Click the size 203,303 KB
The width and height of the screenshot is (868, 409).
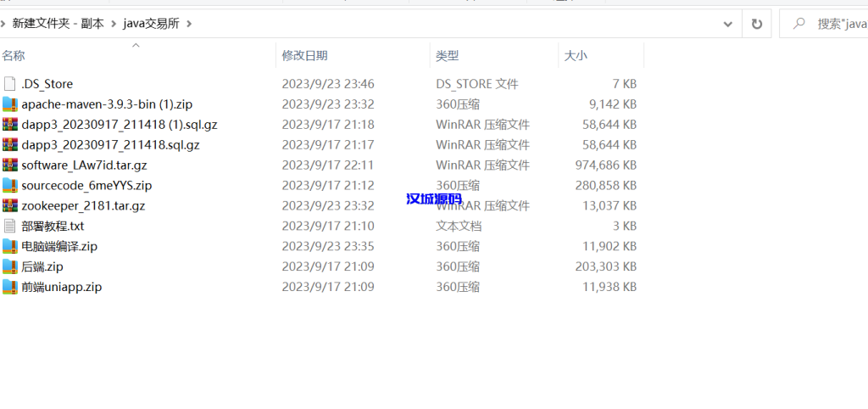pos(605,266)
